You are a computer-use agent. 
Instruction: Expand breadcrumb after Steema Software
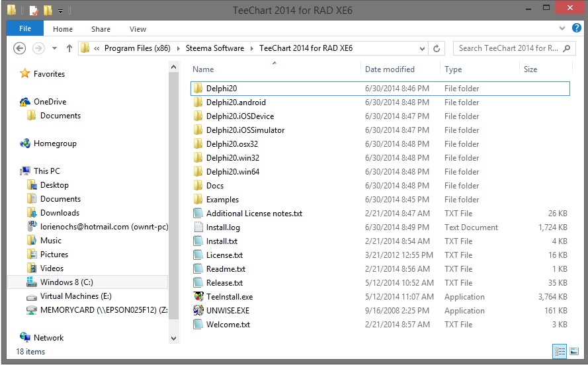251,48
